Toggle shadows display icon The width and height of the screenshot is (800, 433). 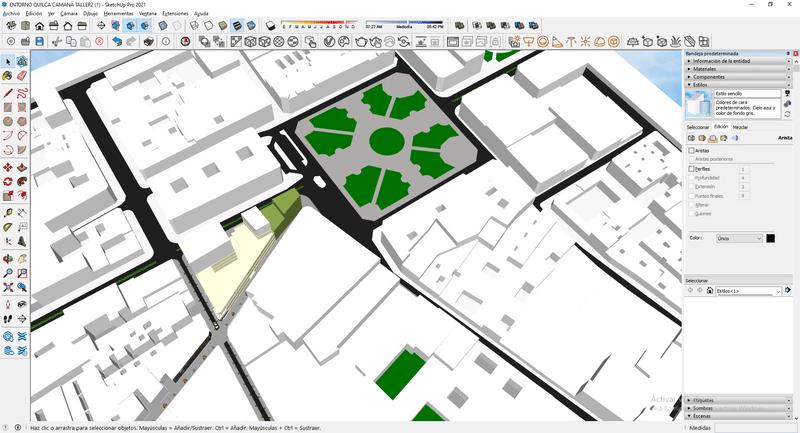click(271, 26)
